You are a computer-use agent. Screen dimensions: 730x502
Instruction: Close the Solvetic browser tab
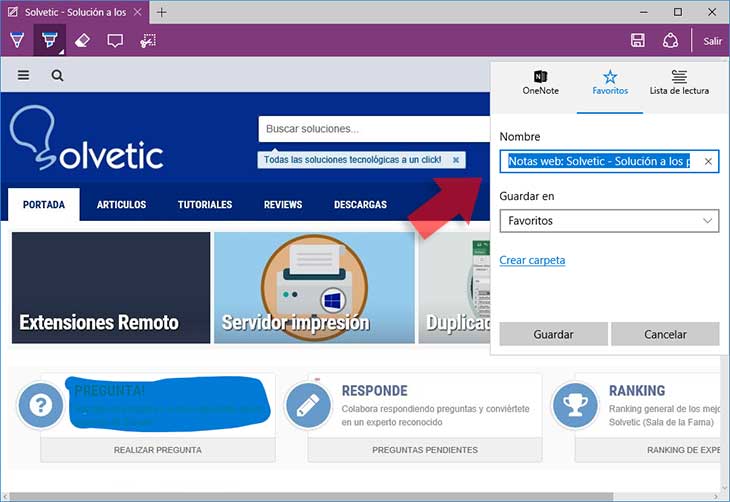pos(137,12)
